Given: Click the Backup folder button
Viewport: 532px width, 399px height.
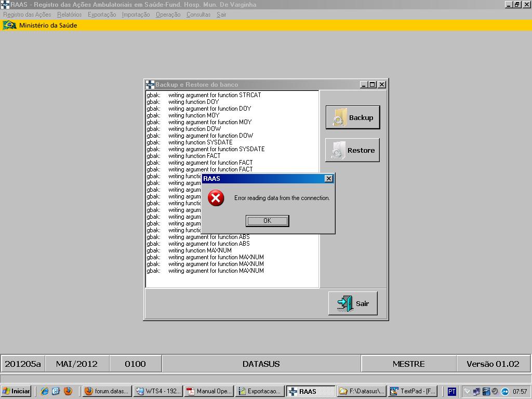Looking at the screenshot, I should point(352,117).
